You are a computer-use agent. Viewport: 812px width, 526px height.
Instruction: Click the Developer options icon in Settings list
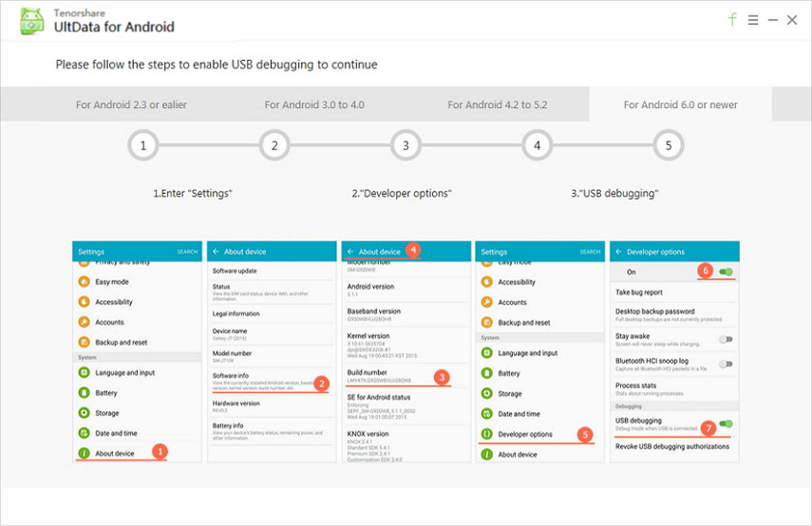(487, 434)
